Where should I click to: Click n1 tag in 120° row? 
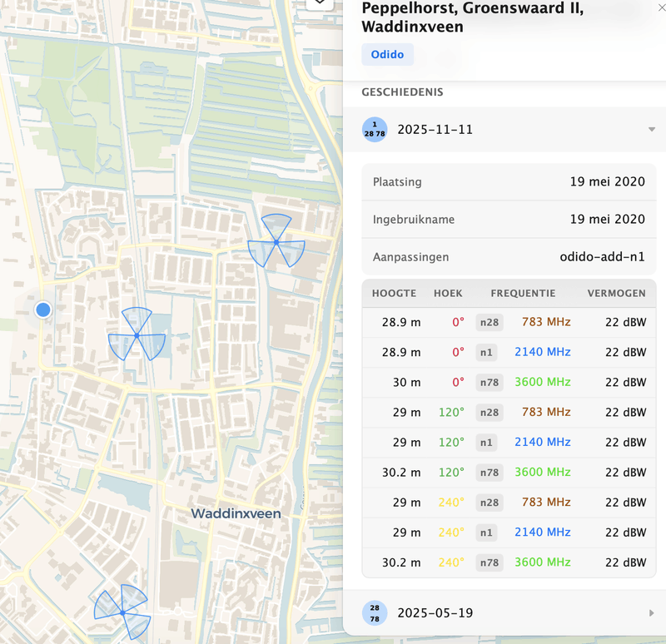[x=486, y=443]
